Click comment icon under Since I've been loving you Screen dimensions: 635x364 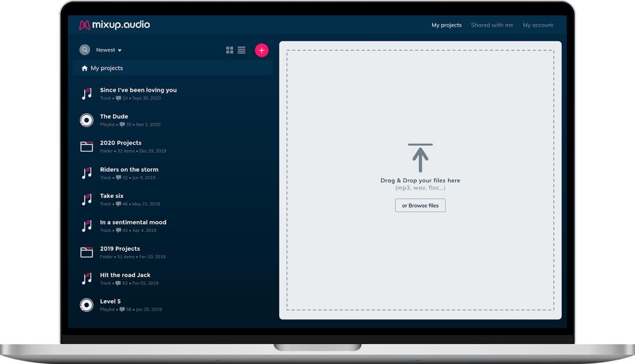point(118,99)
